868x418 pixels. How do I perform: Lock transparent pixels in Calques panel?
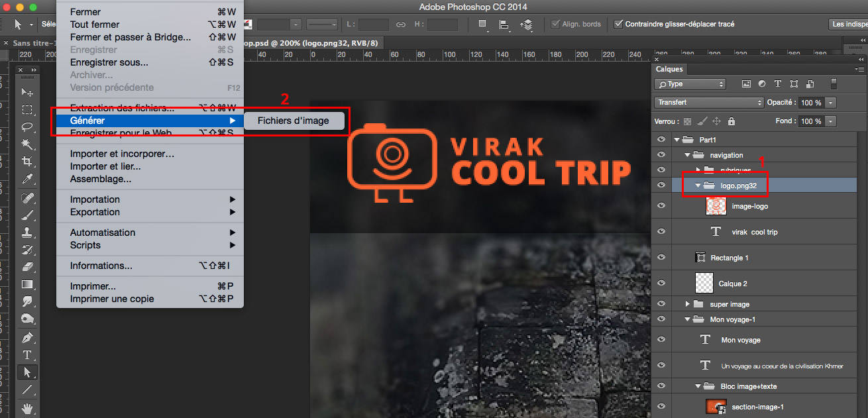pyautogui.click(x=687, y=121)
